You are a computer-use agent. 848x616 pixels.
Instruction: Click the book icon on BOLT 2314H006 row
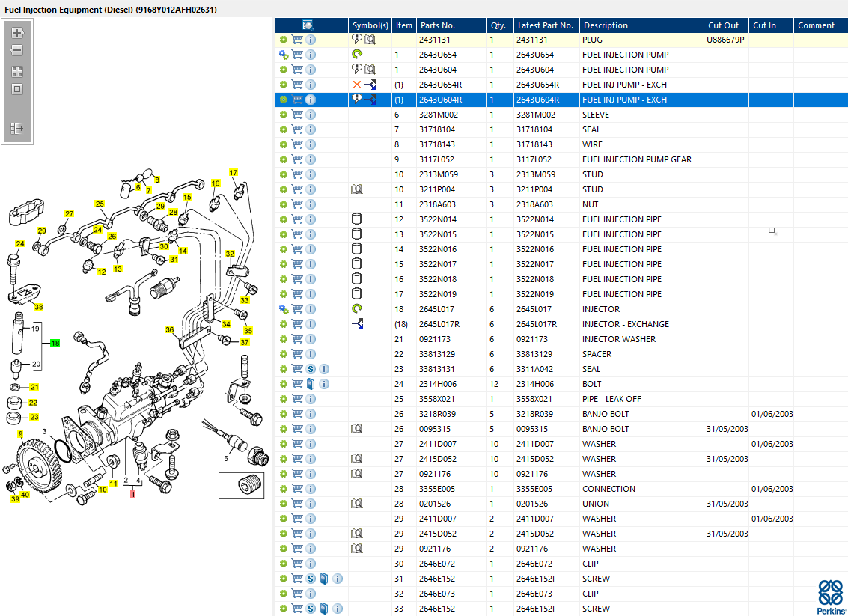(x=311, y=384)
